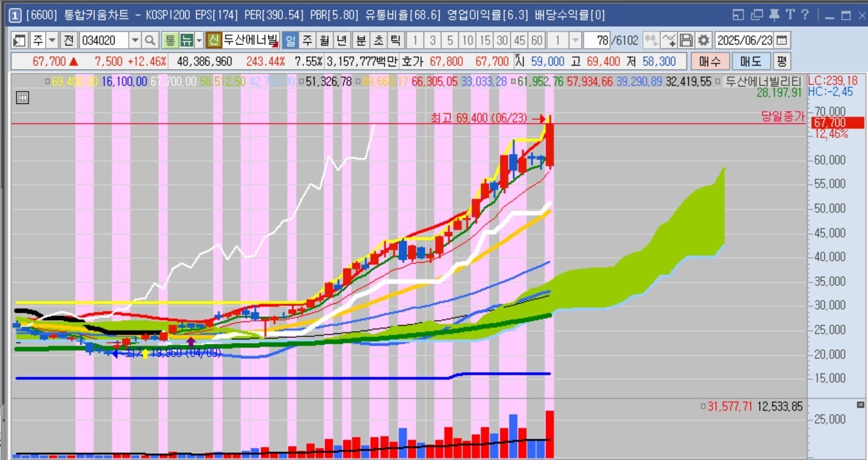The image size is (868, 460).
Task: Pin the window with the pushpin icon
Action: (774, 15)
